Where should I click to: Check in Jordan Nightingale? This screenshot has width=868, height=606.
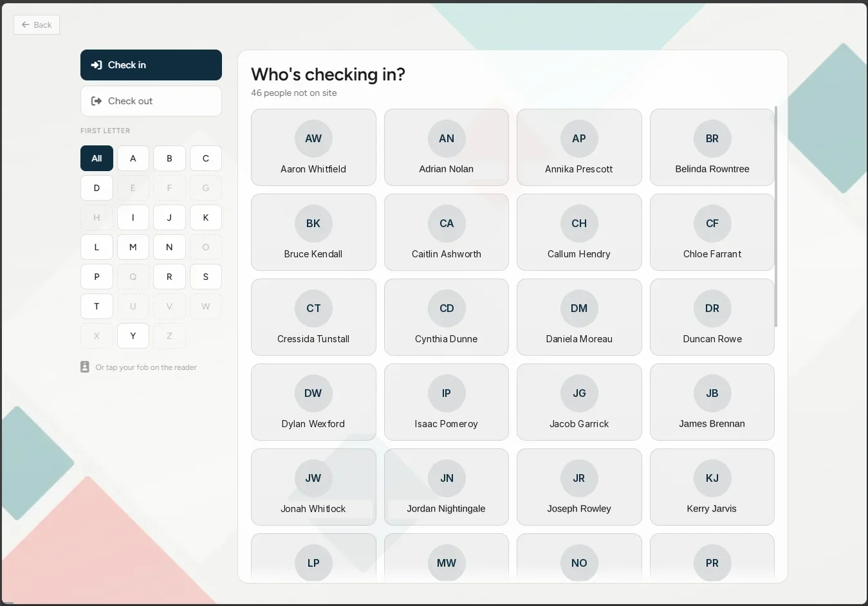coord(447,487)
